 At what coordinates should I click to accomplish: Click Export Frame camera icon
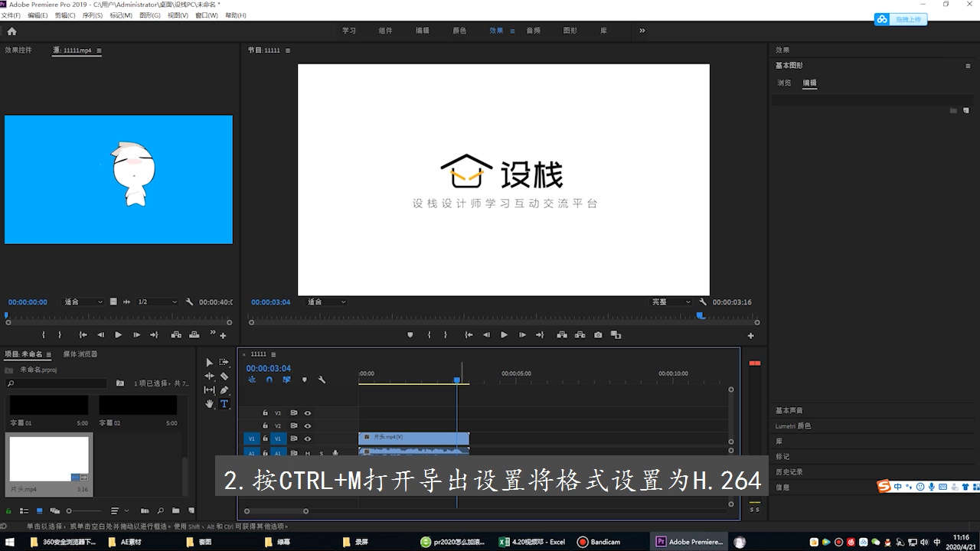tap(598, 334)
